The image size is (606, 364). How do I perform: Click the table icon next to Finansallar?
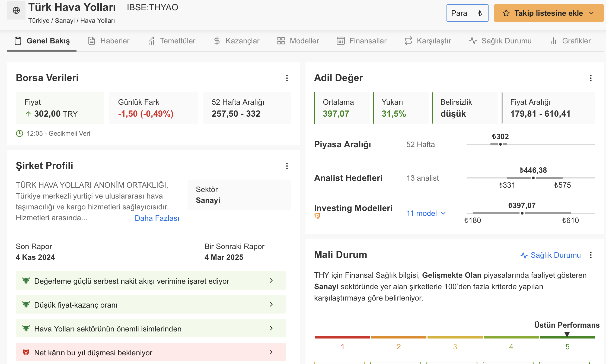point(341,41)
